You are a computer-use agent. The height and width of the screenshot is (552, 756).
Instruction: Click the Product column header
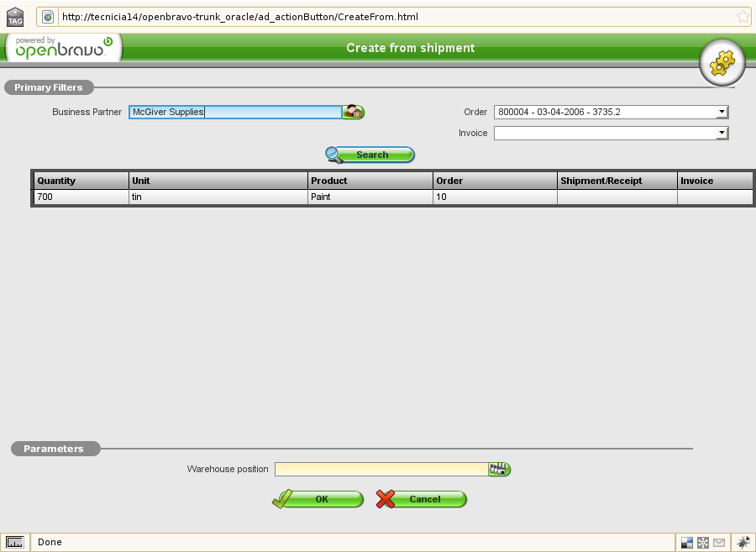point(370,181)
